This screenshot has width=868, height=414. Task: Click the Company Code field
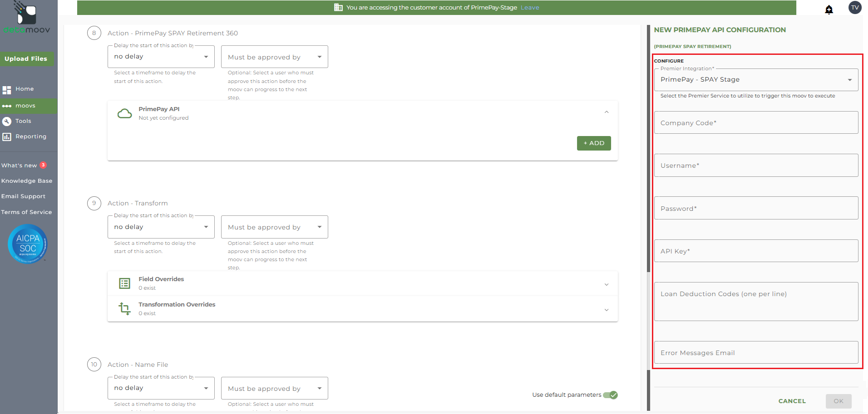pos(756,122)
